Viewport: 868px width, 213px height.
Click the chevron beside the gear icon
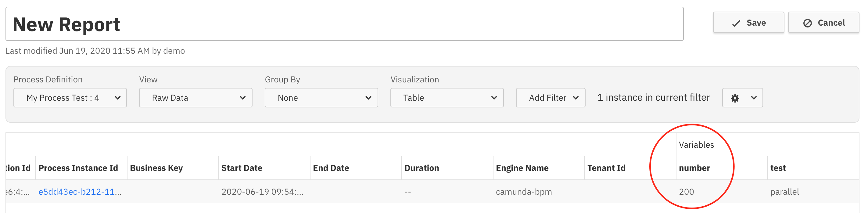[754, 98]
